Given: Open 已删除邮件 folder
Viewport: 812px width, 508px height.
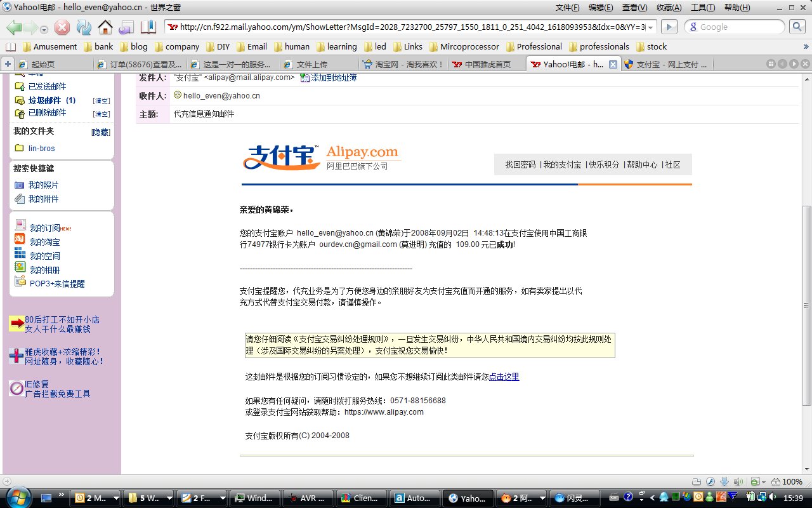Looking at the screenshot, I should (x=47, y=113).
